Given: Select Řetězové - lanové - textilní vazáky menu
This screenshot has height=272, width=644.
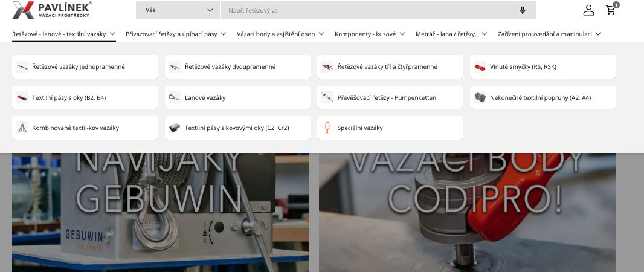Looking at the screenshot, I should click(59, 34).
